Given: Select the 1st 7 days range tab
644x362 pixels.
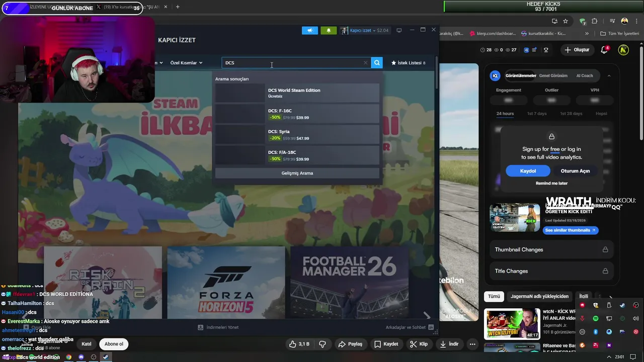Looking at the screenshot, I should pos(537,114).
